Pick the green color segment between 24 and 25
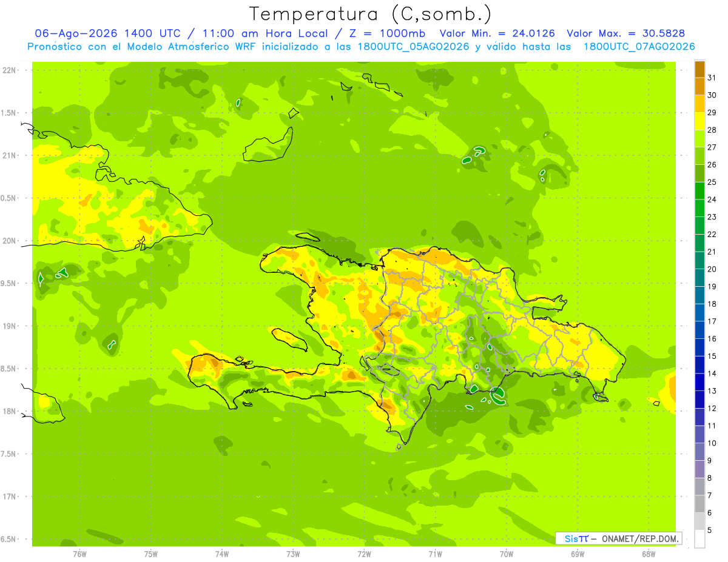This screenshot has width=728, height=562. (699, 191)
